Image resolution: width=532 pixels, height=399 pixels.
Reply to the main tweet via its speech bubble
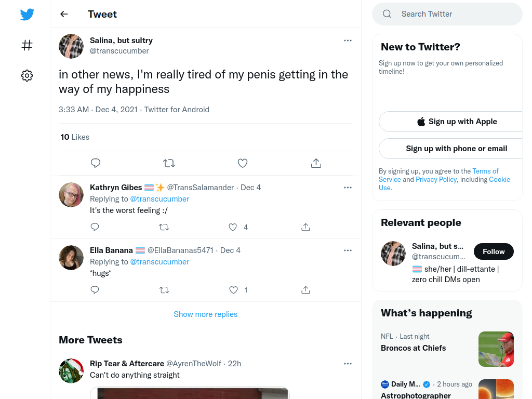coord(96,163)
